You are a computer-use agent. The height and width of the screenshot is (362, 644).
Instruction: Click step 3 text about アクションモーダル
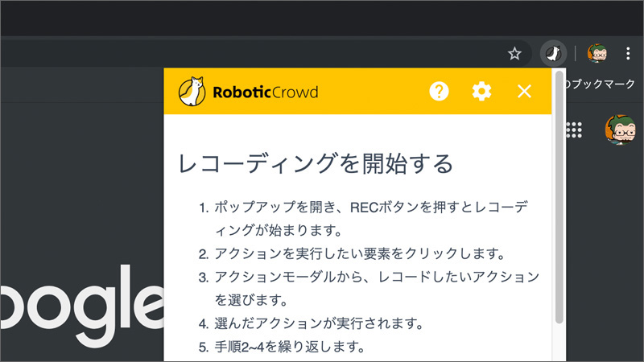[377, 288]
